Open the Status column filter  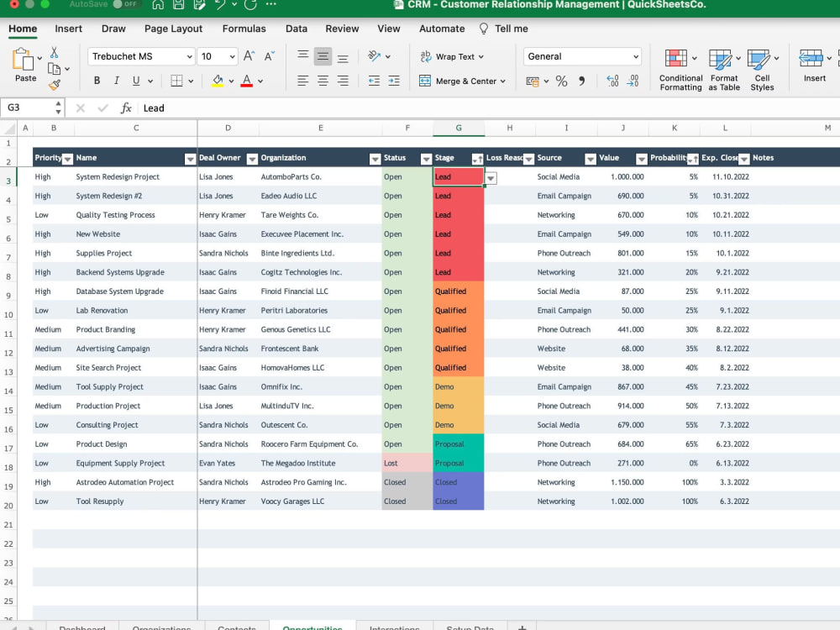coord(426,159)
